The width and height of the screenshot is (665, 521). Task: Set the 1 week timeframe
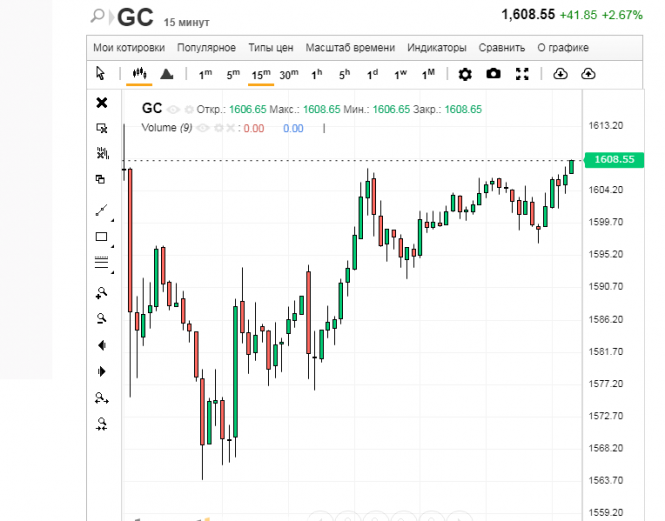(x=400, y=75)
